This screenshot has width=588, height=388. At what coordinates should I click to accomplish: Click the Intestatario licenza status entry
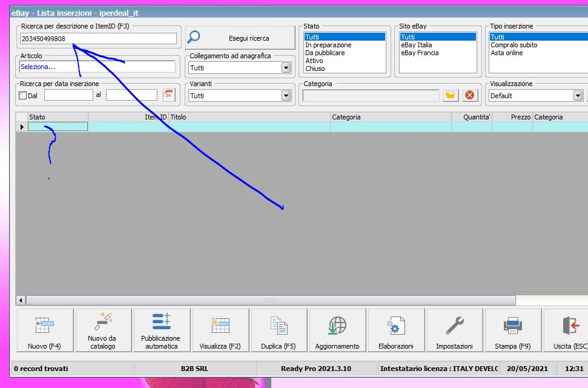(439, 369)
